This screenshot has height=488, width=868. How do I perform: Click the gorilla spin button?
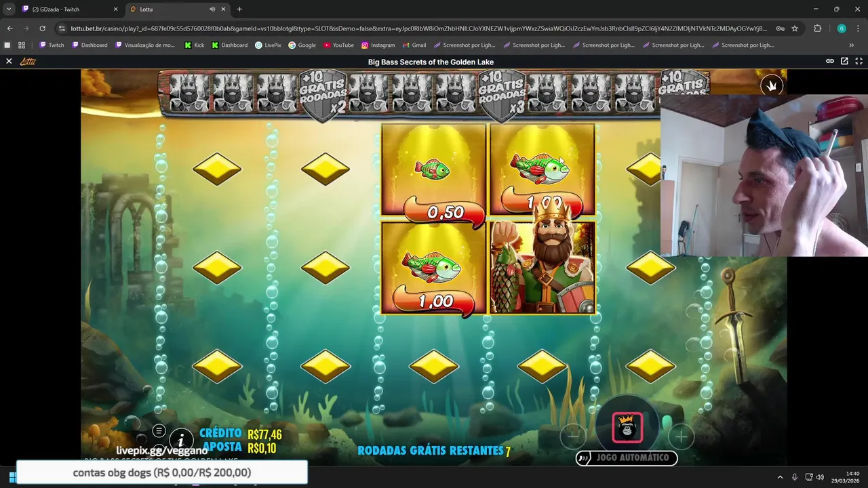pyautogui.click(x=627, y=427)
